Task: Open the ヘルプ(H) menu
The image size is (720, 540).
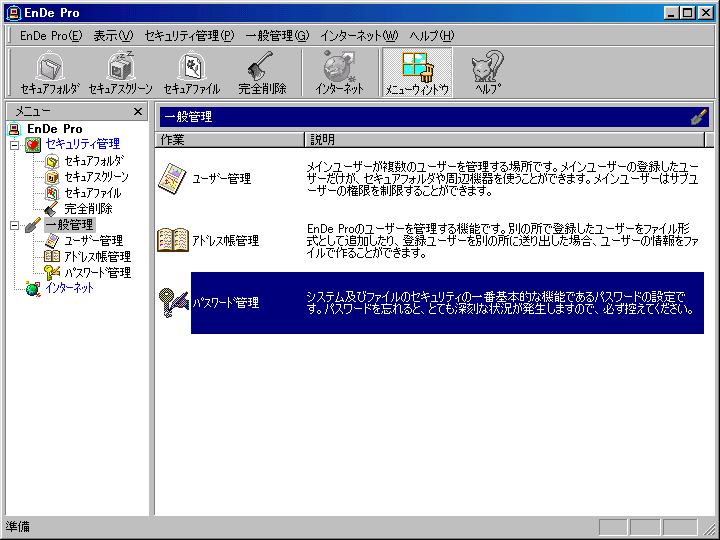Action: pos(432,36)
